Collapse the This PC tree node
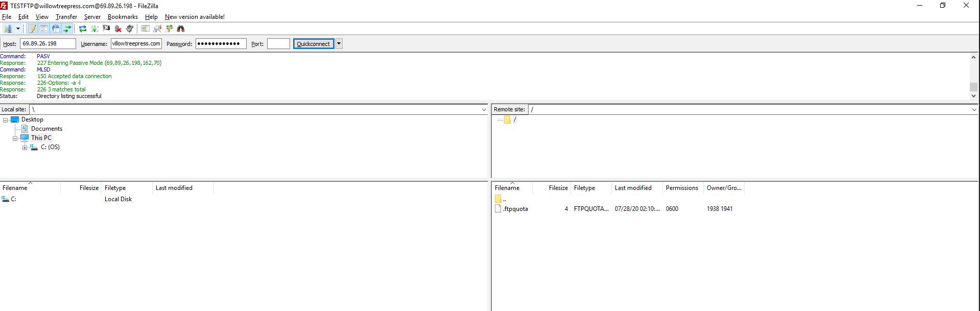 click(x=15, y=138)
